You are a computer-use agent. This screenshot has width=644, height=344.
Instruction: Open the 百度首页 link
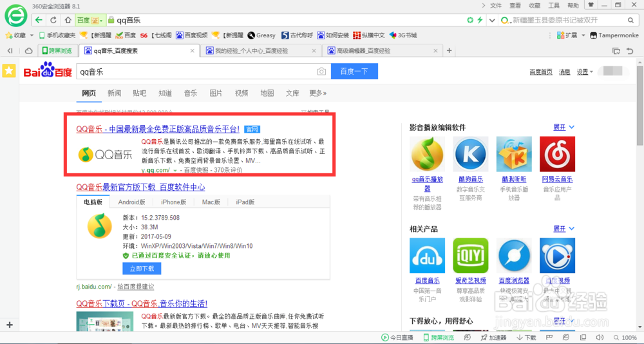pyautogui.click(x=541, y=72)
